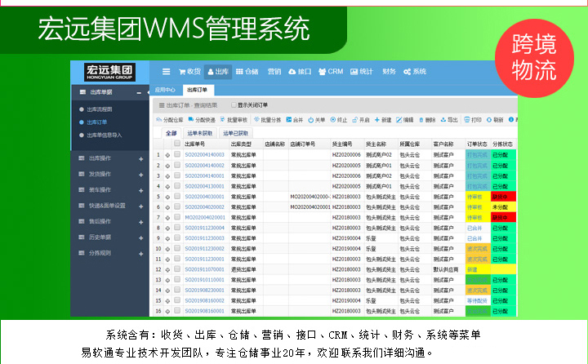Open the 系统 system settings module
The width and height of the screenshot is (588, 364).
(415, 72)
